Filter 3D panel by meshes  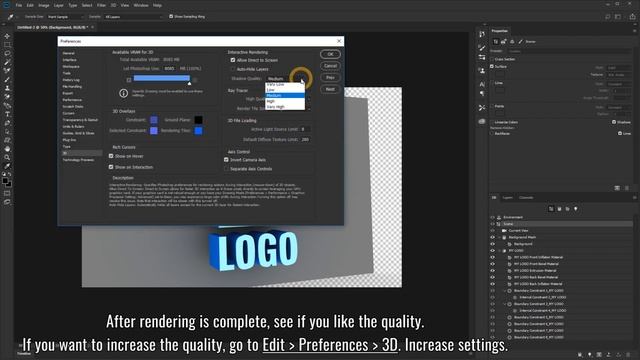(559, 209)
